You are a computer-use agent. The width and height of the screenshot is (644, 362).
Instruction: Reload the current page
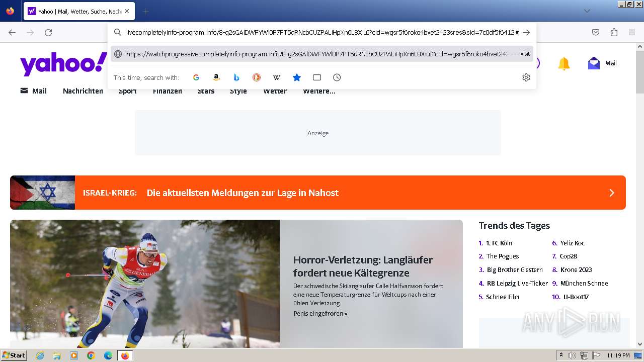[x=48, y=32]
